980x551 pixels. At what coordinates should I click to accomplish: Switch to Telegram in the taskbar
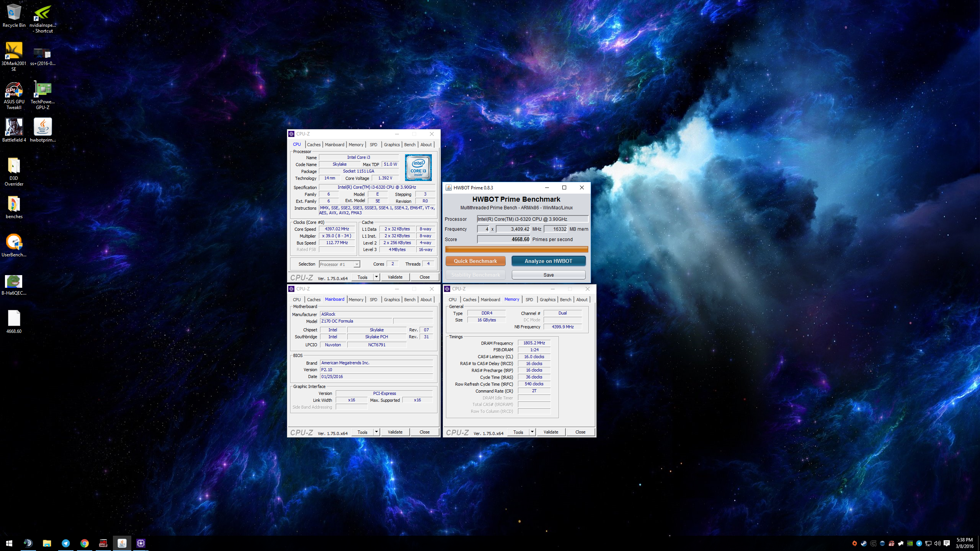click(x=65, y=543)
